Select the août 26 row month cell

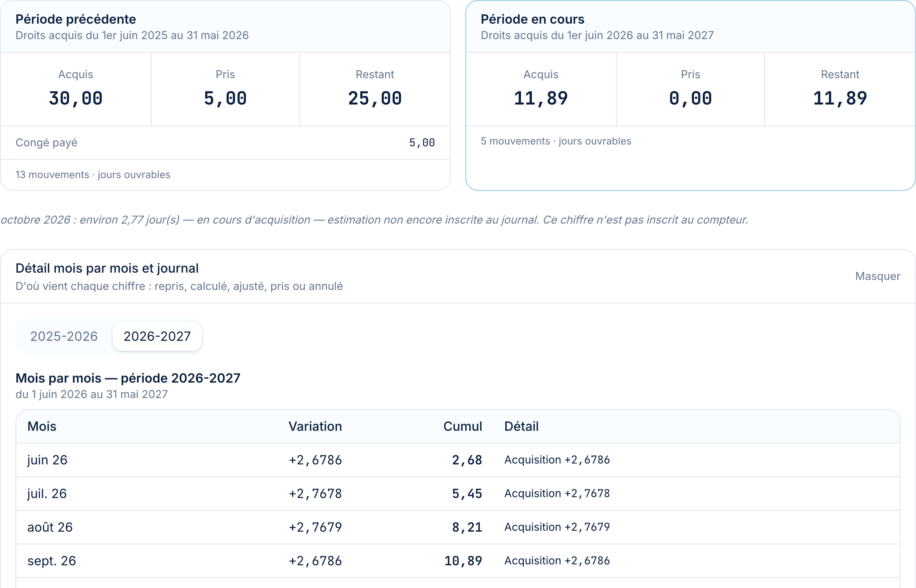click(50, 527)
